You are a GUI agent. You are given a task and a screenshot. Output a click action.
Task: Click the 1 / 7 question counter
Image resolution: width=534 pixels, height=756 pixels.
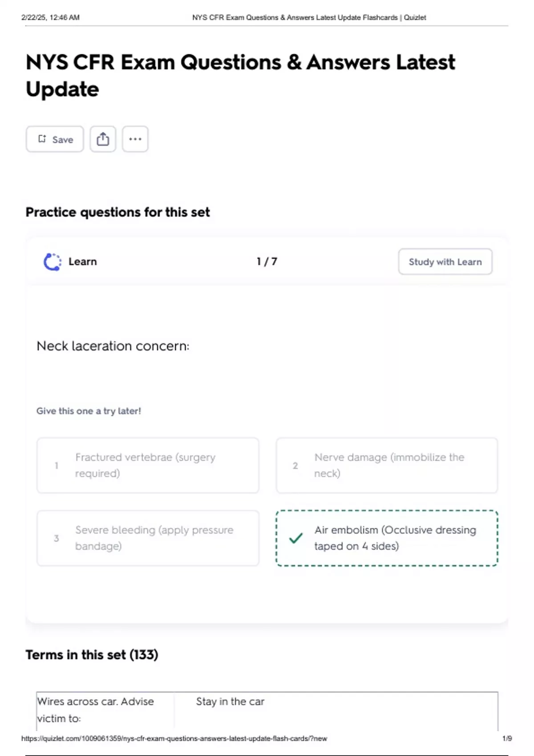click(x=267, y=261)
